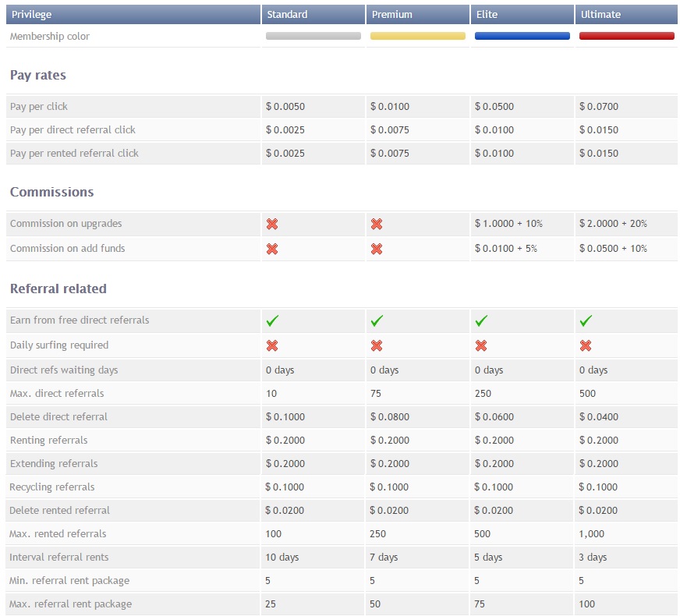The image size is (680, 616).
Task: Click the Standard column header
Action: tap(313, 14)
